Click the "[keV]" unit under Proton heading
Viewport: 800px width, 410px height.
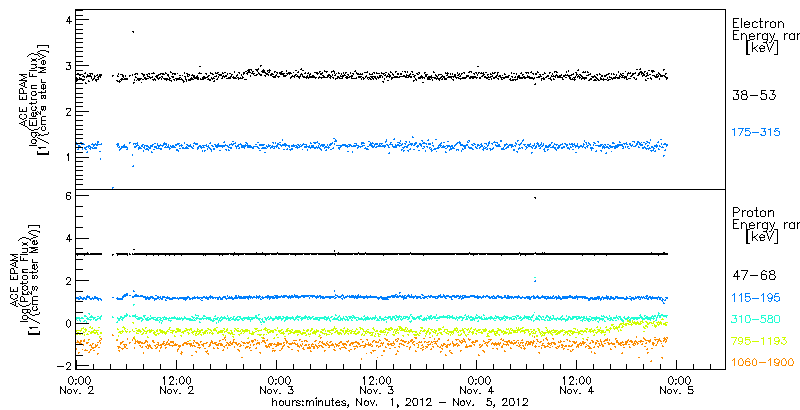click(762, 237)
